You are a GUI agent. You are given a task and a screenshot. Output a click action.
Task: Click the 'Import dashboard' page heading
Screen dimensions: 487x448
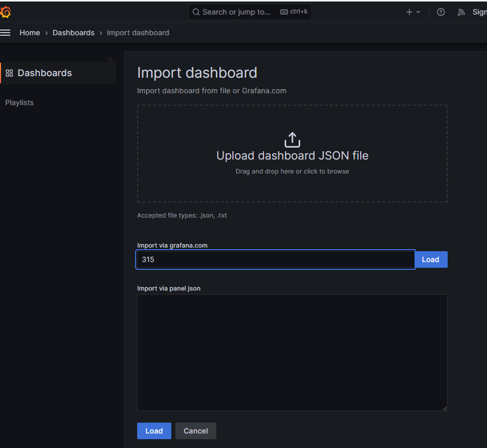point(197,73)
